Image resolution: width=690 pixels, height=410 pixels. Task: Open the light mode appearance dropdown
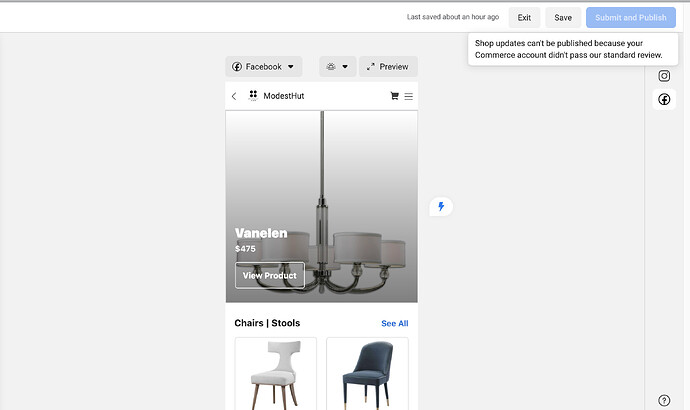(x=338, y=66)
